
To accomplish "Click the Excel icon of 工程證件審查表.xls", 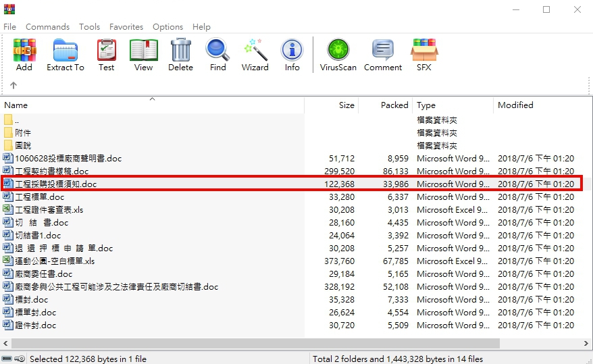I will pyautogui.click(x=7, y=209).
